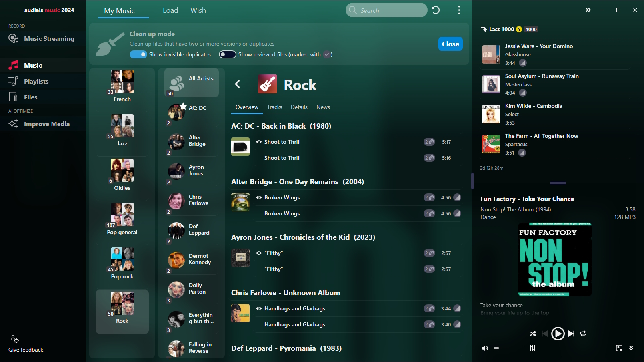Screen dimensions: 644x362
Task: Select the Music sidebar item
Action: (x=43, y=65)
